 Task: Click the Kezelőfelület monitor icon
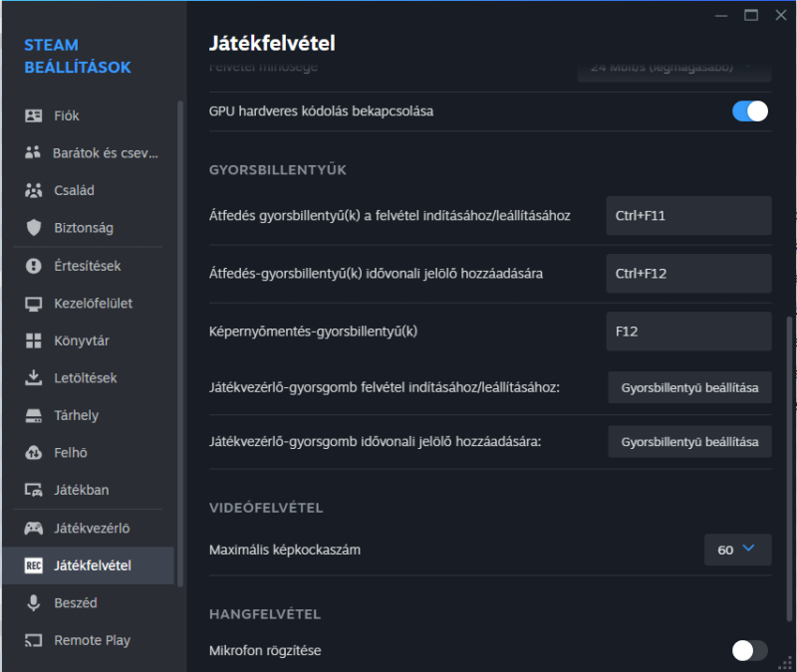[x=34, y=304]
